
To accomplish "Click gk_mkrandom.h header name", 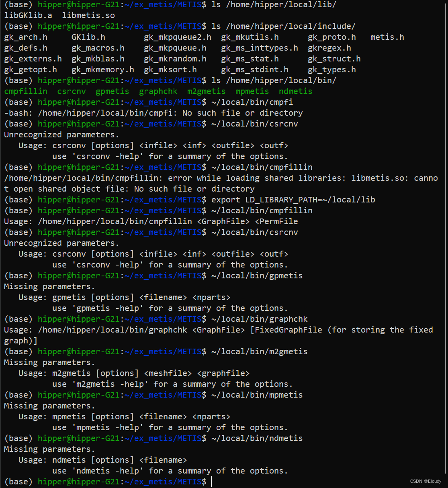I will pyautogui.click(x=175, y=59).
